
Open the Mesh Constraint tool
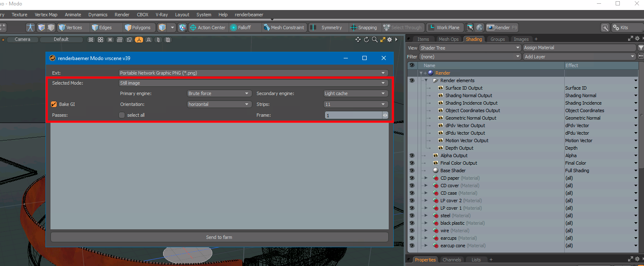(284, 28)
